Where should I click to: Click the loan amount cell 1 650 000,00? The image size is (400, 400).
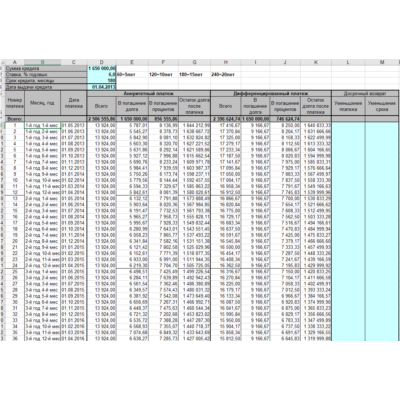[101, 68]
